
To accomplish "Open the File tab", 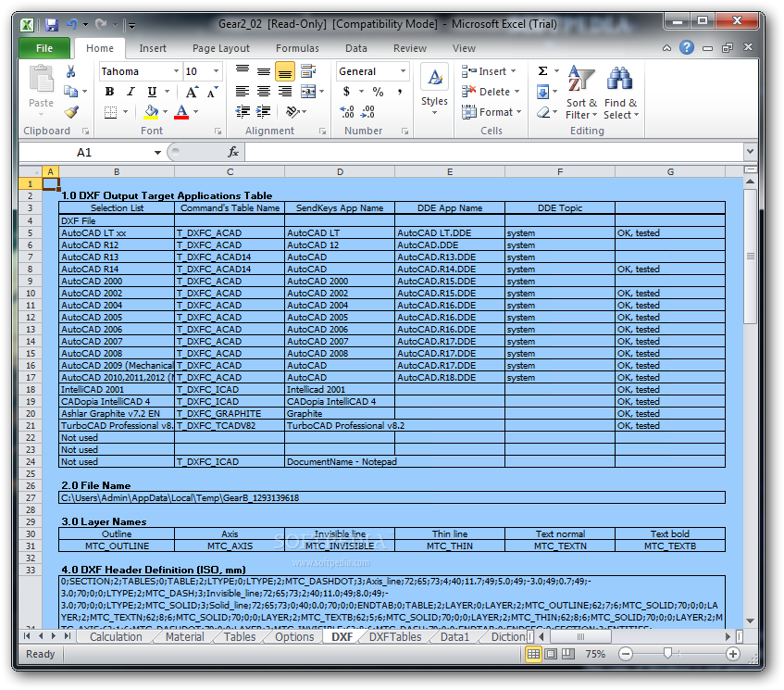I will tap(44, 48).
